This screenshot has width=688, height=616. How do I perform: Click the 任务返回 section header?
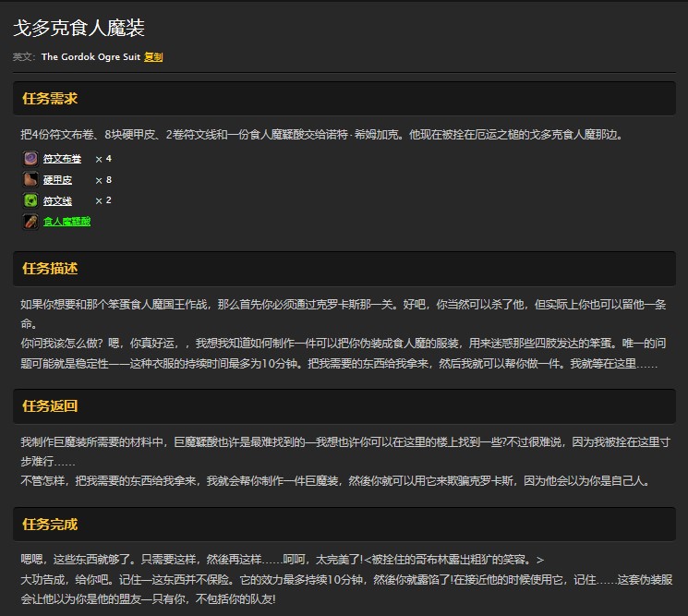(x=344, y=405)
